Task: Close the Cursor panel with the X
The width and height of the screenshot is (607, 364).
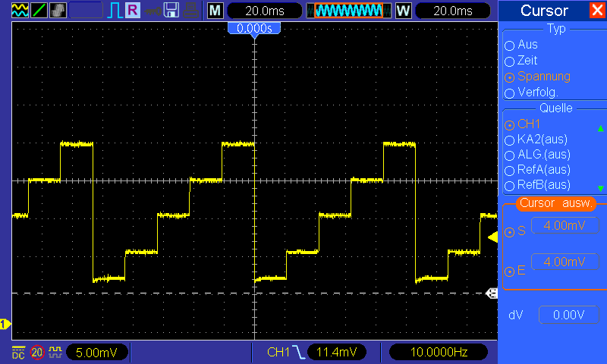Action: [x=597, y=10]
